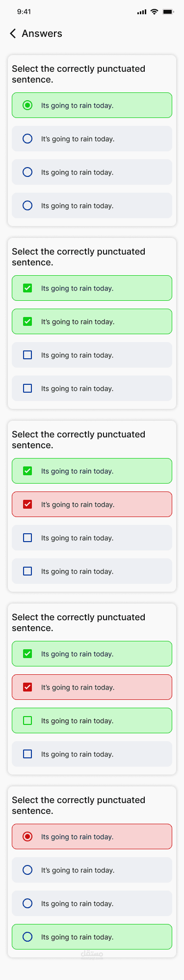Check the empty green-outlined checkbox in fourth question
The width and height of the screenshot is (184, 980).
27,721
